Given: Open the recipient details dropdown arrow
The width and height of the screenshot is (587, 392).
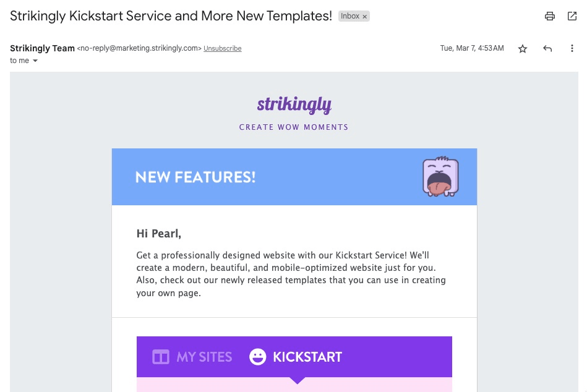Looking at the screenshot, I should 35,61.
